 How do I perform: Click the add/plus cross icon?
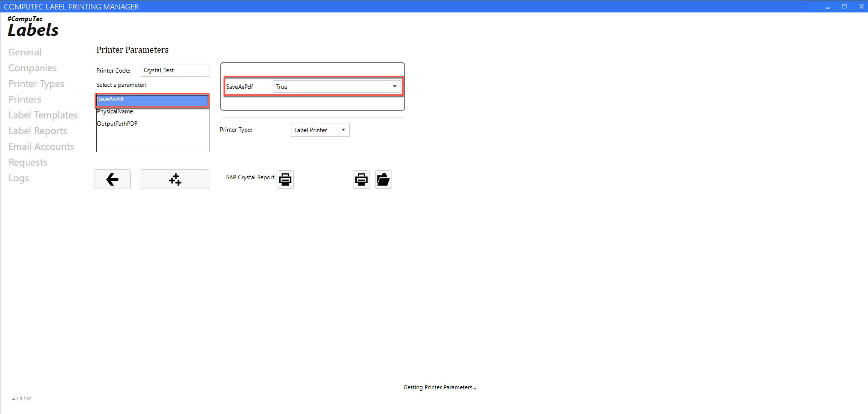pos(175,179)
